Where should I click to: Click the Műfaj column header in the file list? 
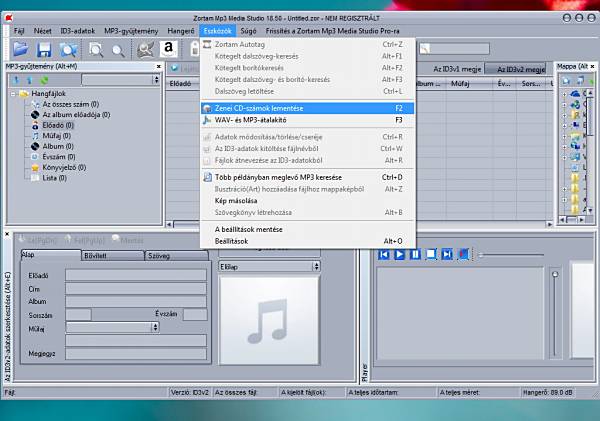point(471,83)
